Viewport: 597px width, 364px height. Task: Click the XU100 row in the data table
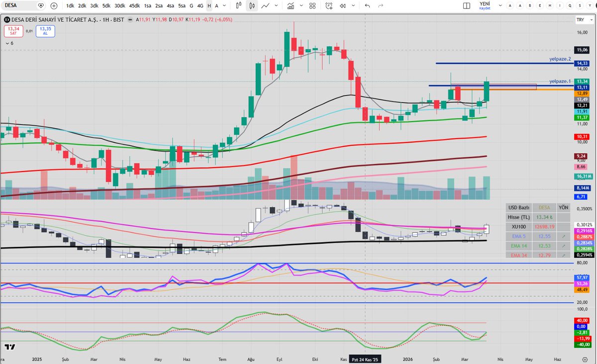tap(538, 226)
